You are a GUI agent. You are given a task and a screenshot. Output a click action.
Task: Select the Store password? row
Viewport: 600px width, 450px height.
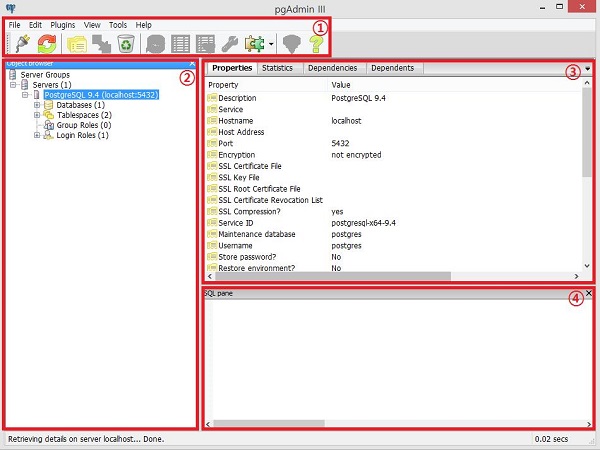coord(394,257)
